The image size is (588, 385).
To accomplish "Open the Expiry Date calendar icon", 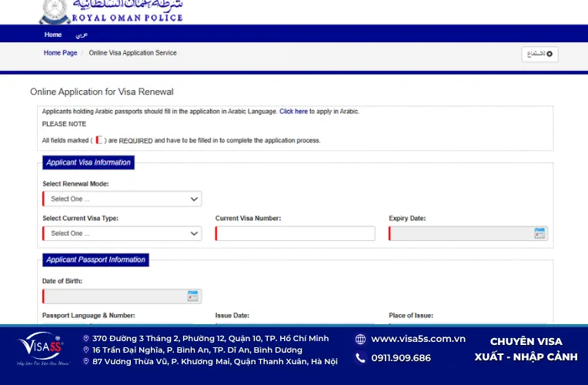I will (x=540, y=233).
